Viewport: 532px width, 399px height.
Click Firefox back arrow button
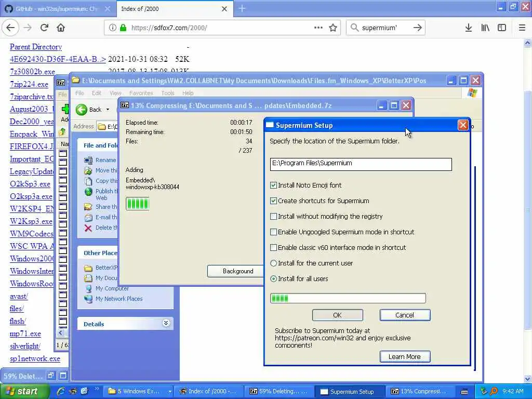pos(10,28)
